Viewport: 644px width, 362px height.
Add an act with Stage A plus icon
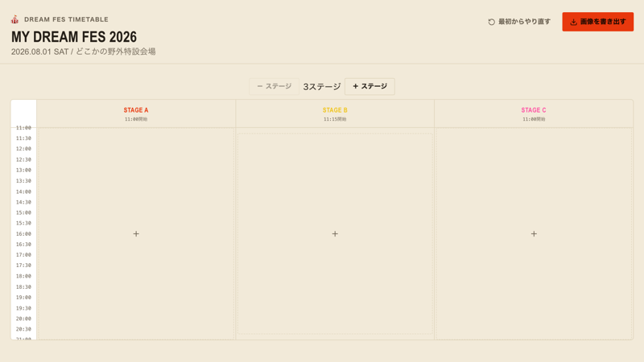coord(136,233)
